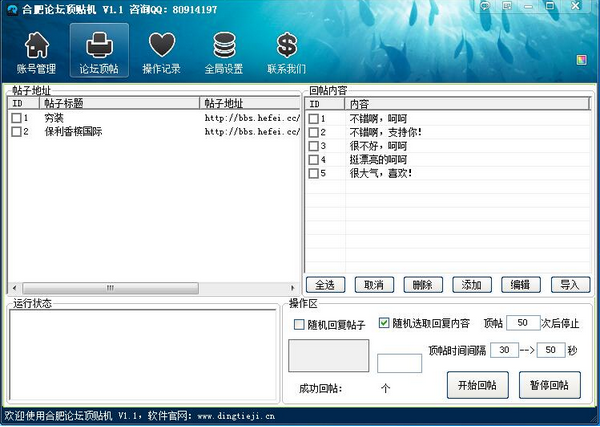Click the color skin palette icon

pos(581,60)
